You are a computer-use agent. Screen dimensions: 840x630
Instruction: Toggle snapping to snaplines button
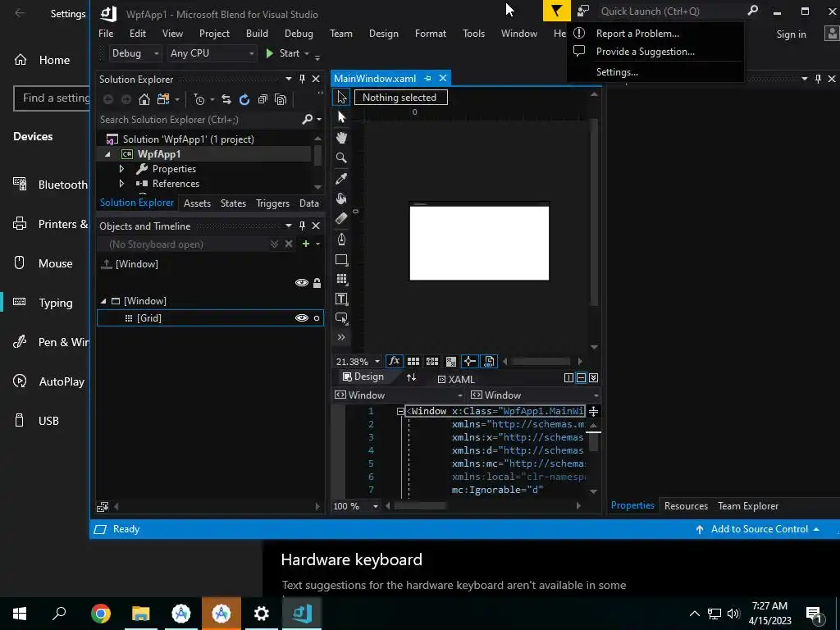click(470, 362)
